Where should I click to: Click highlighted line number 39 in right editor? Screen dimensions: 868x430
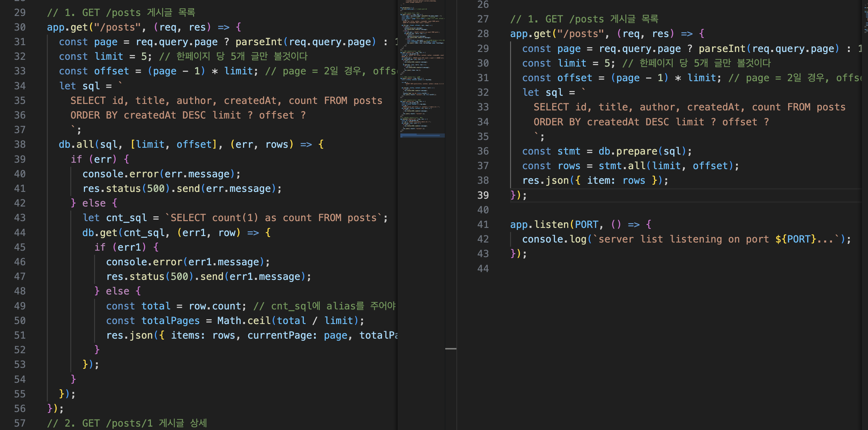(x=483, y=195)
